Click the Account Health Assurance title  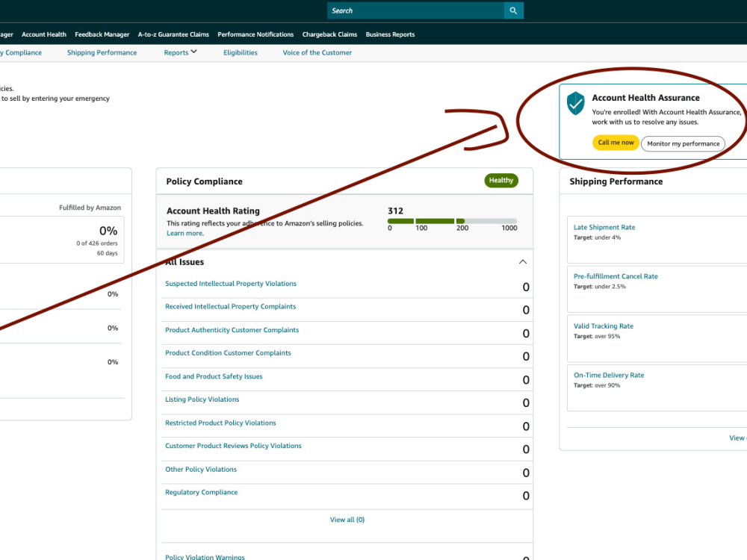coord(645,98)
